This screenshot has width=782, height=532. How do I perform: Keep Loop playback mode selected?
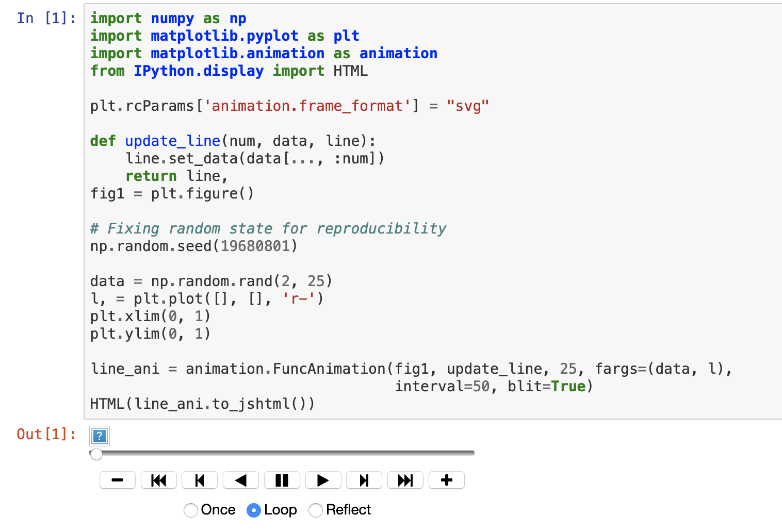coord(254,510)
